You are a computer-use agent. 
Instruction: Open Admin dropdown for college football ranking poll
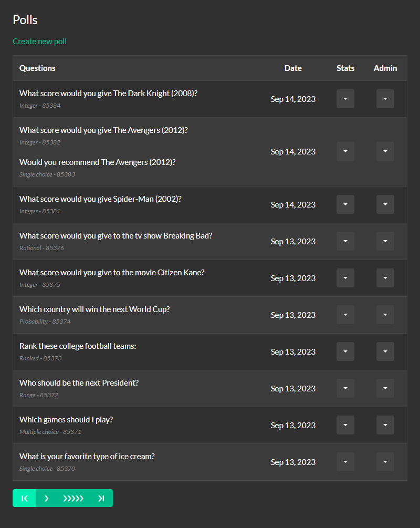click(x=385, y=351)
